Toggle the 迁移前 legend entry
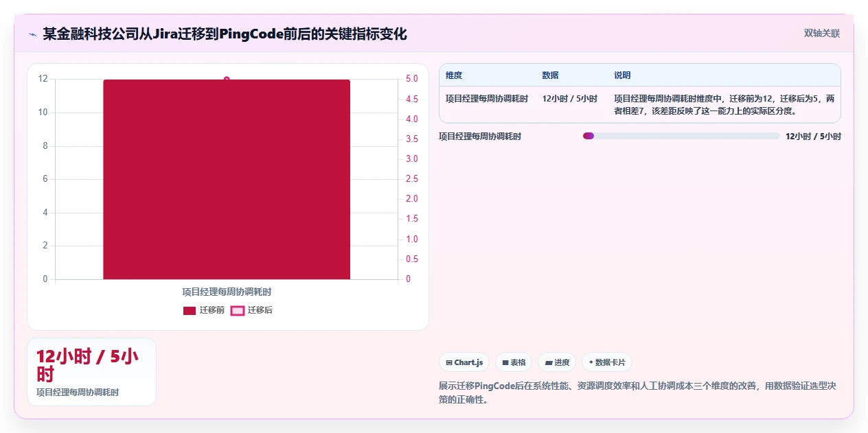 204,310
